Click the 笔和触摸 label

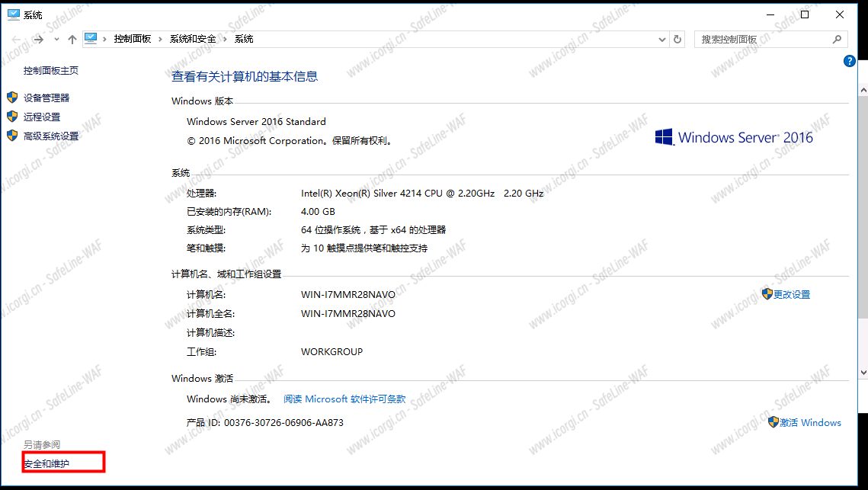[x=206, y=248]
